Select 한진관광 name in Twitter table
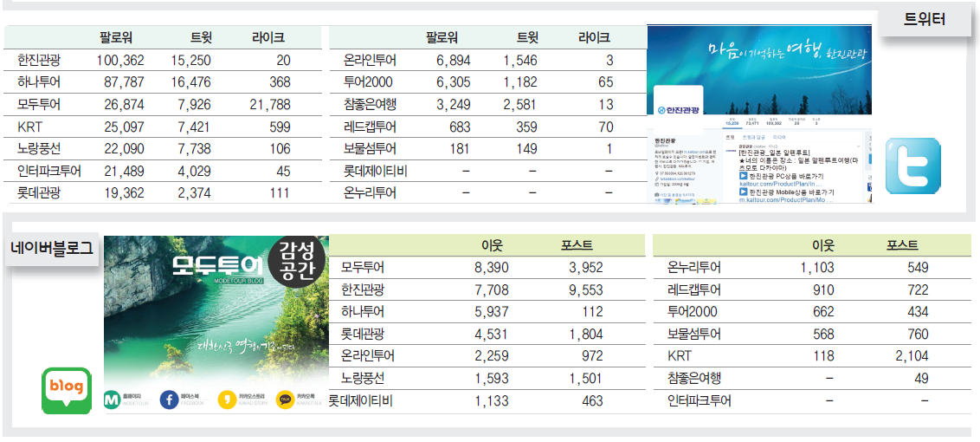 (x=39, y=61)
